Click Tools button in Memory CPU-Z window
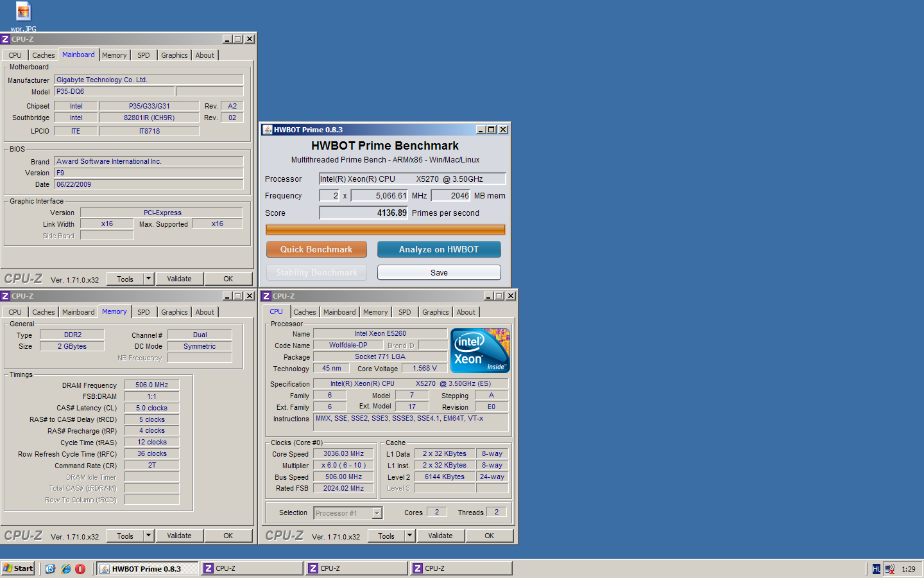924x578 pixels. tap(125, 536)
